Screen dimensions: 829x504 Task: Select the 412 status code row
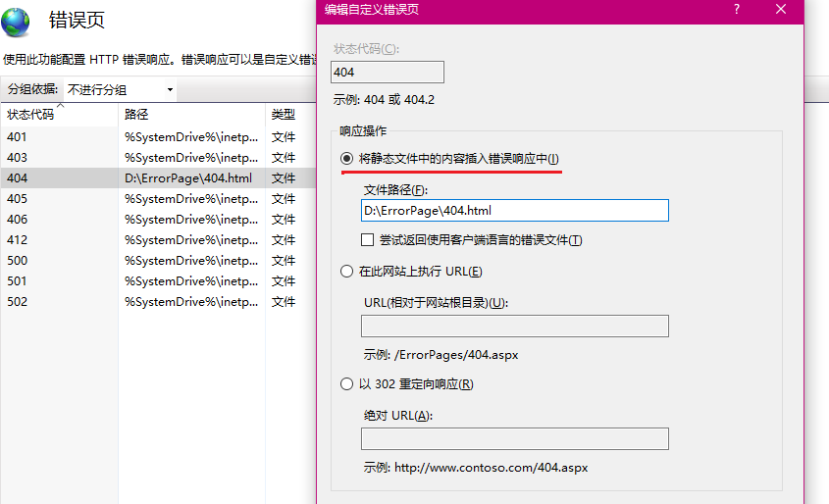pyautogui.click(x=159, y=240)
